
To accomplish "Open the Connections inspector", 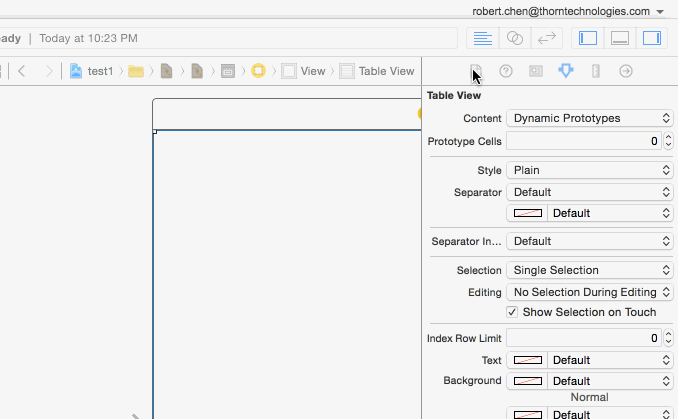I will [626, 71].
